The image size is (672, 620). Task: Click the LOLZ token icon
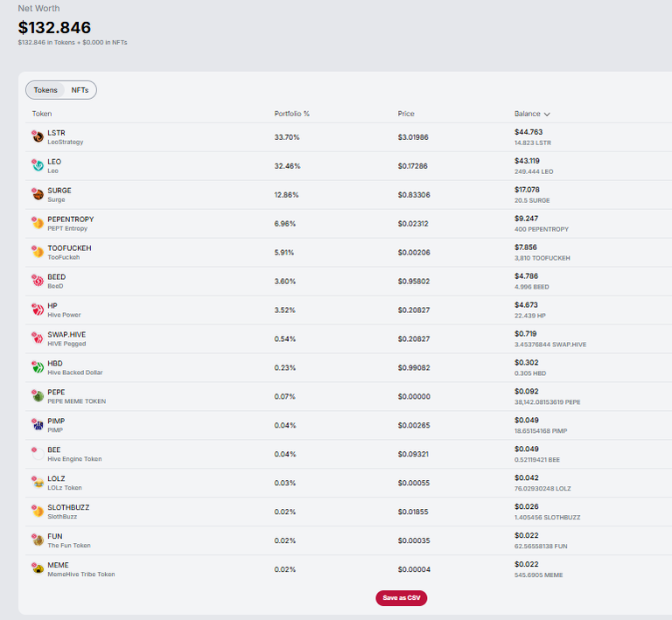[x=38, y=482]
